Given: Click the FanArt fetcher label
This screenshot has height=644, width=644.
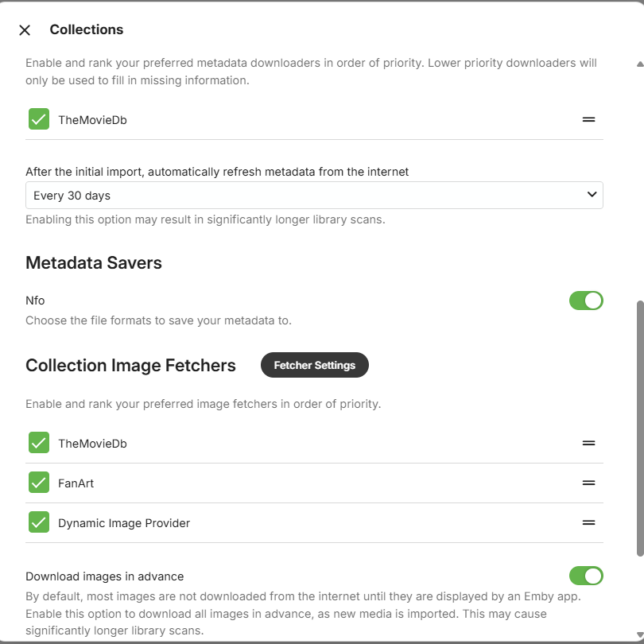Looking at the screenshot, I should pos(76,483).
